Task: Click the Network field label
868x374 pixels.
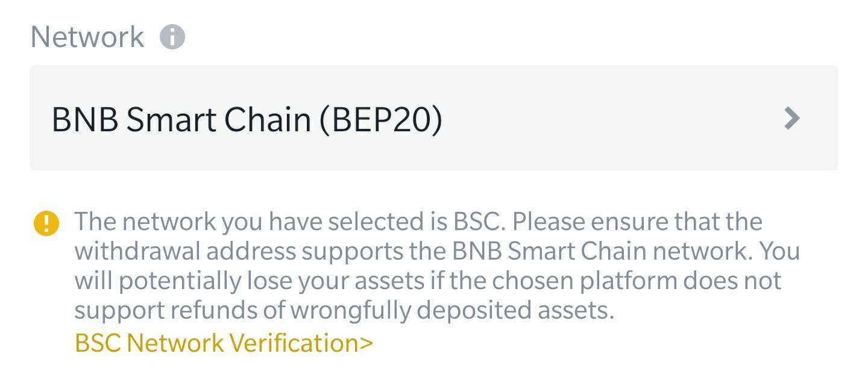Action: (x=87, y=37)
